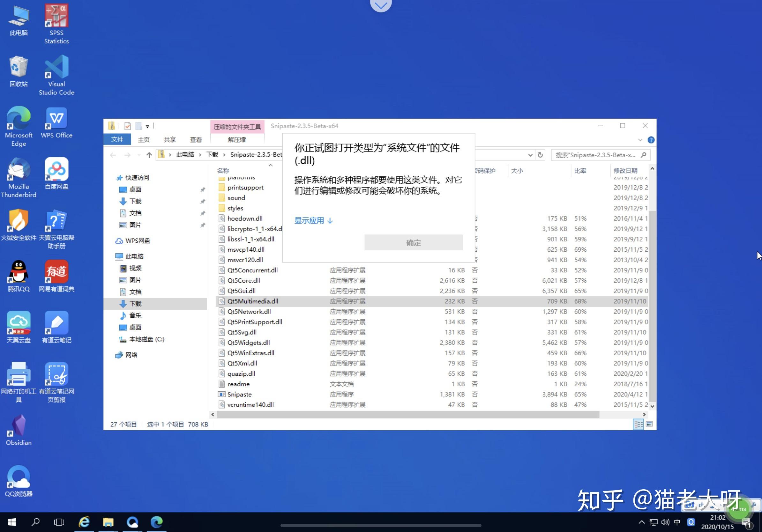Select 压缩的文件夹工具 contextual tab
This screenshot has height=532, width=762.
coord(237,127)
